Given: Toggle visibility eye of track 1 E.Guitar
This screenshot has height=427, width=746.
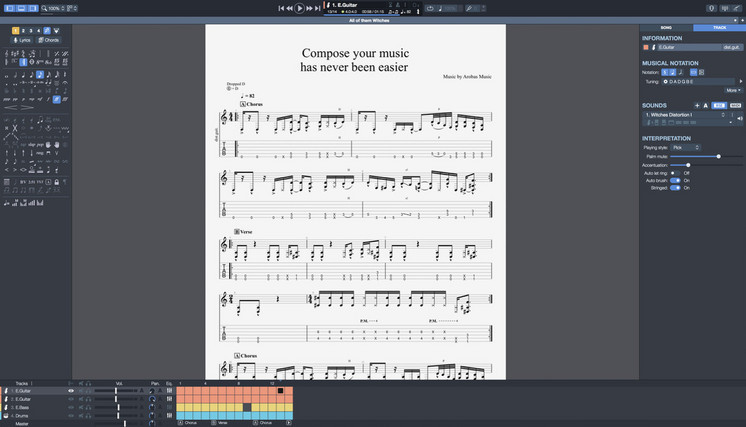Looking at the screenshot, I should pos(71,391).
